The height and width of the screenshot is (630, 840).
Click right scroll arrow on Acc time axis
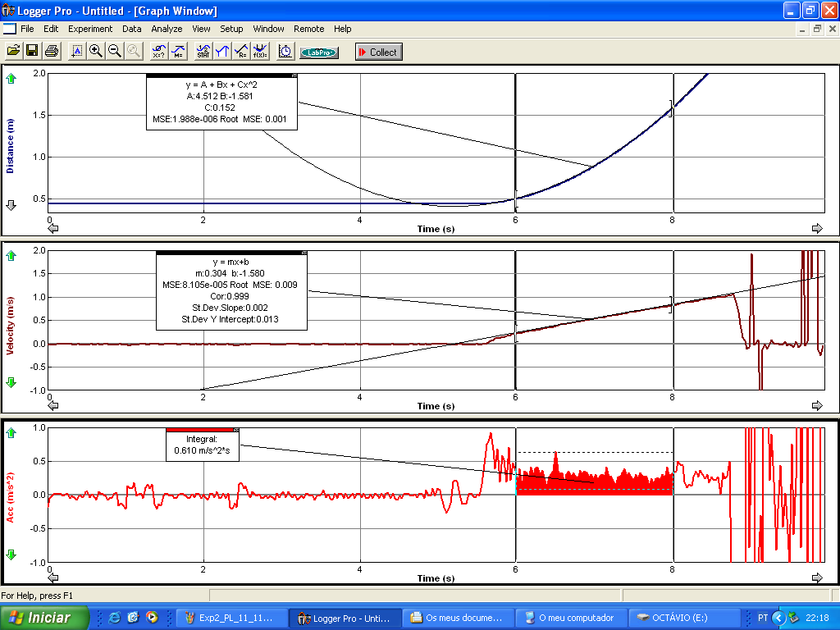[x=817, y=579]
